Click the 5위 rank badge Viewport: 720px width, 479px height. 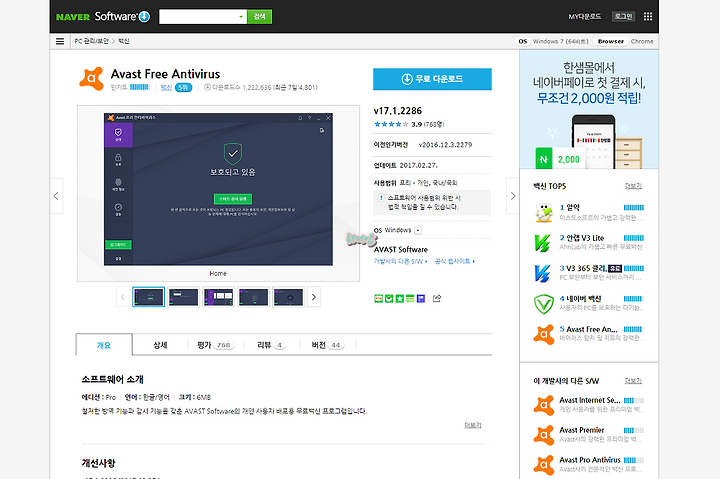click(183, 87)
